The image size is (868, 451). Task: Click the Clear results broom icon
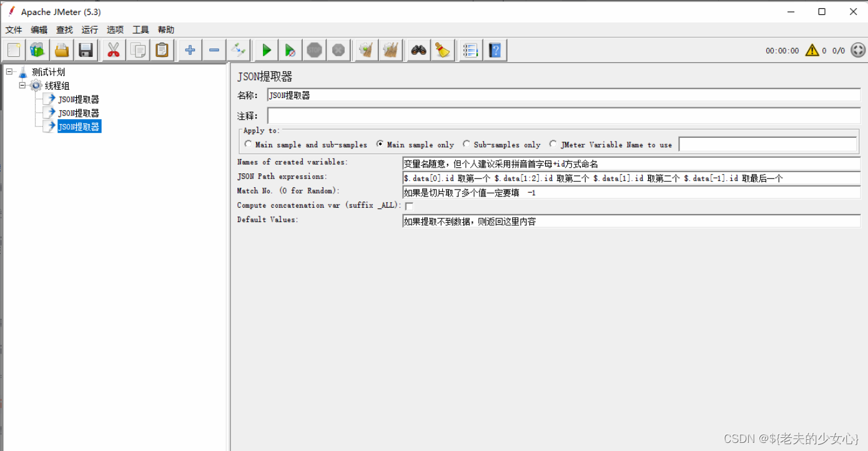(x=367, y=50)
